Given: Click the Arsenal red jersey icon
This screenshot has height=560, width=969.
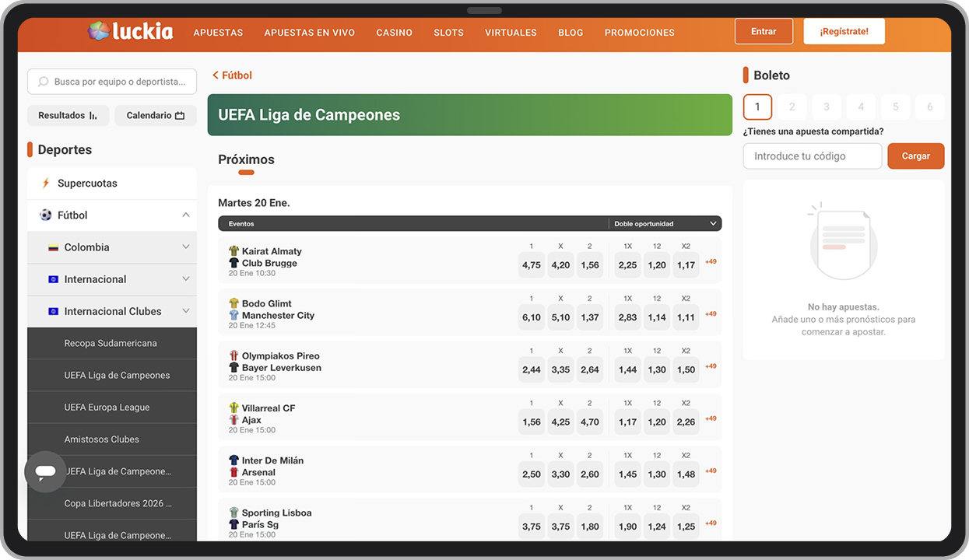Looking at the screenshot, I should (233, 472).
